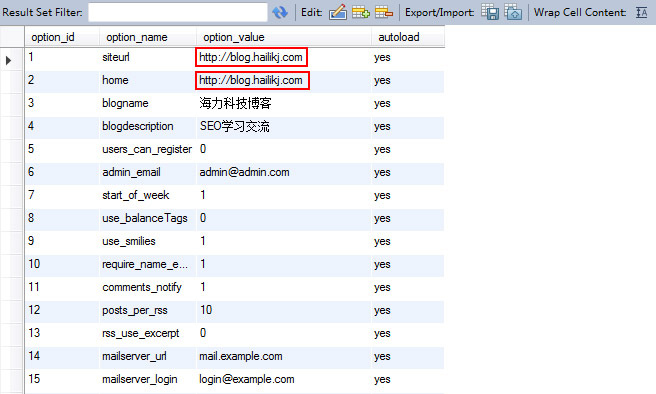Select the blogname value 海力科技博客

tap(236, 103)
